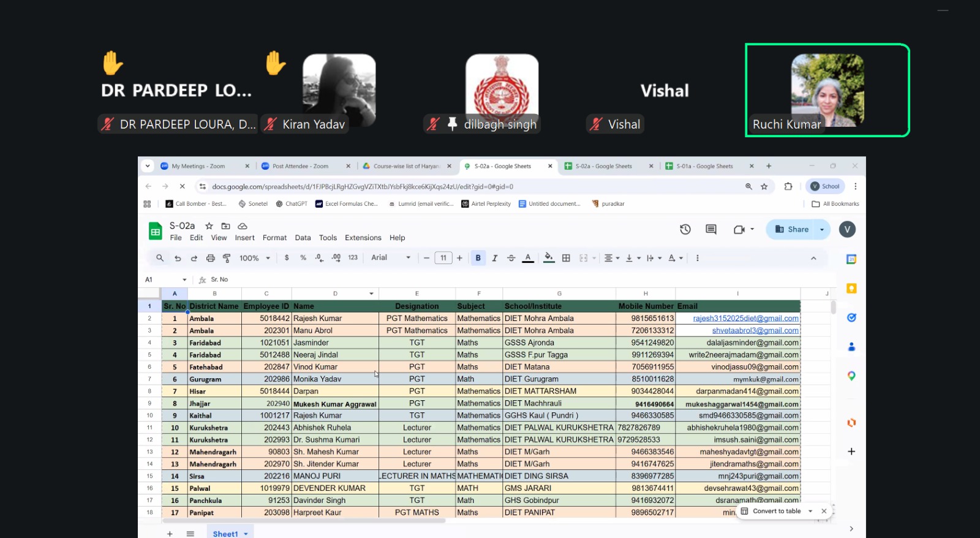Click the Print icon in toolbar
980x538 pixels.
click(211, 258)
